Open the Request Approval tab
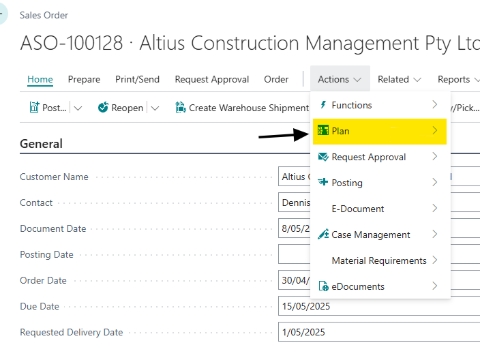480x360 pixels. coord(212,79)
